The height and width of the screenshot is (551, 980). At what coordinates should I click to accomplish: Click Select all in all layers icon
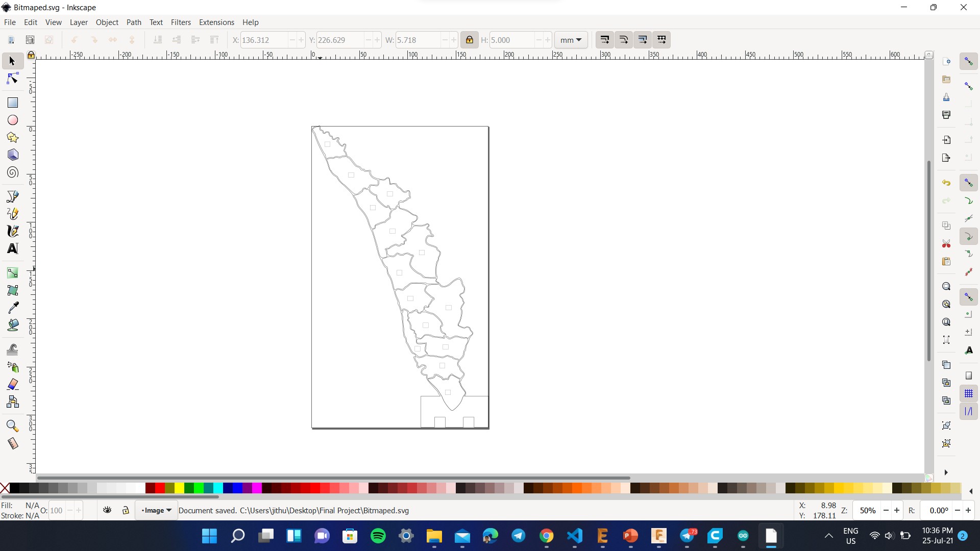[30, 40]
